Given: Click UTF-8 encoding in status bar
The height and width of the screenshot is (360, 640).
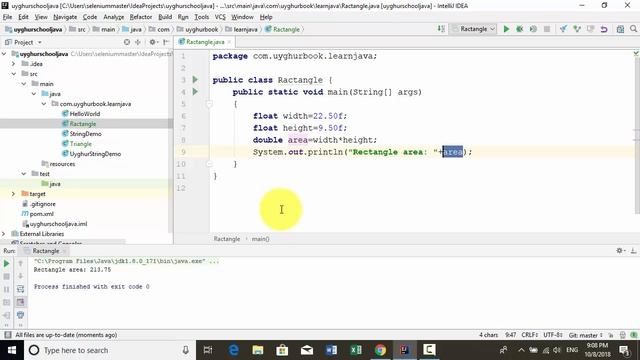Looking at the screenshot, I should pyautogui.click(x=553, y=335).
